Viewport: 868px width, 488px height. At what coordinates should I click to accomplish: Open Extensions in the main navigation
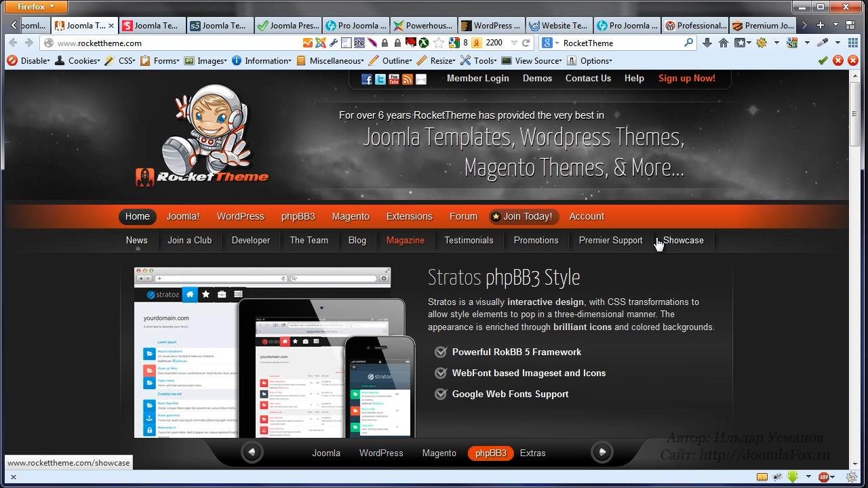click(409, 217)
